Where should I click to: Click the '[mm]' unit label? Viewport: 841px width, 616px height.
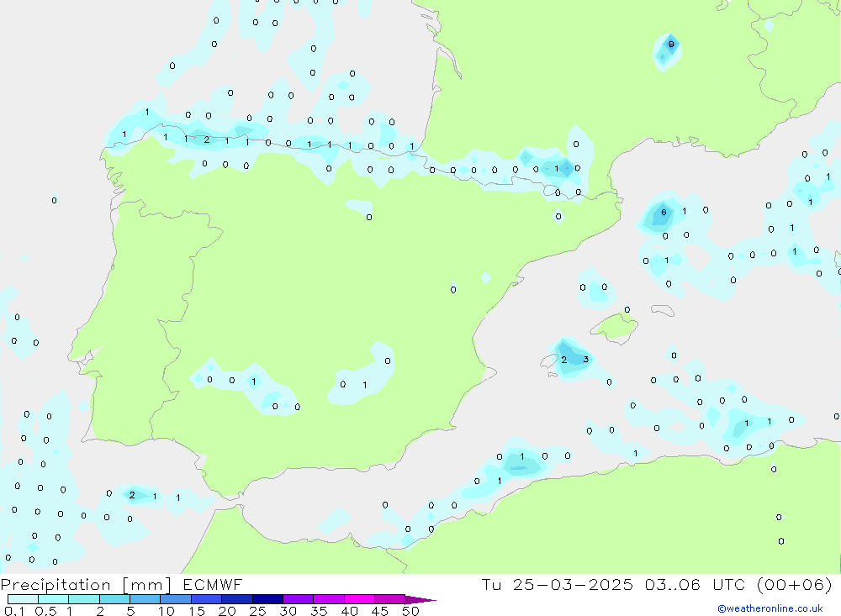147,585
